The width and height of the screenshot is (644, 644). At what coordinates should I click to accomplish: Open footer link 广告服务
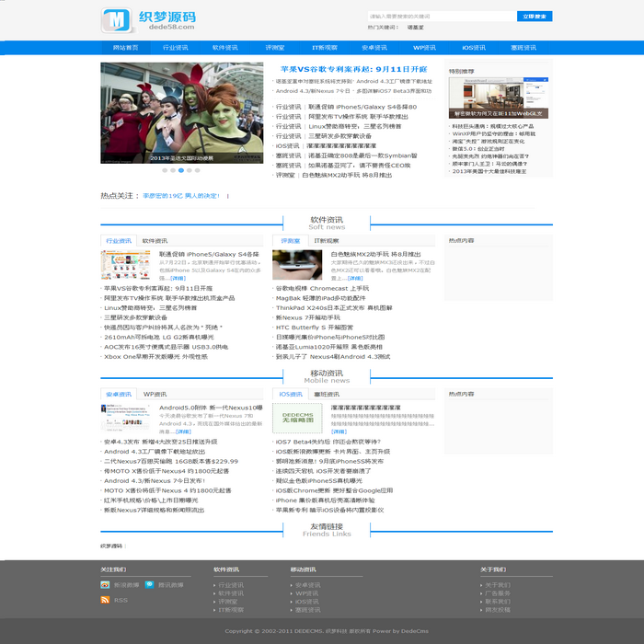pos(498,593)
